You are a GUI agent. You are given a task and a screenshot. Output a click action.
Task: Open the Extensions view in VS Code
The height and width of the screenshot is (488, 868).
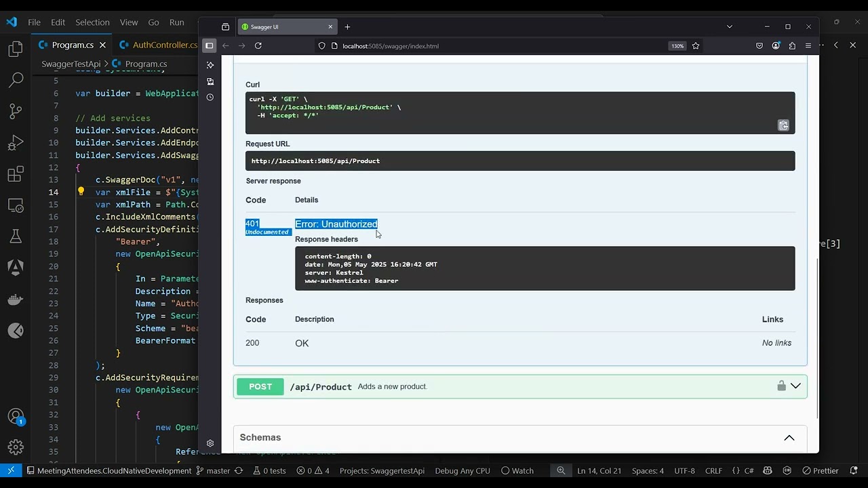pos(16,174)
